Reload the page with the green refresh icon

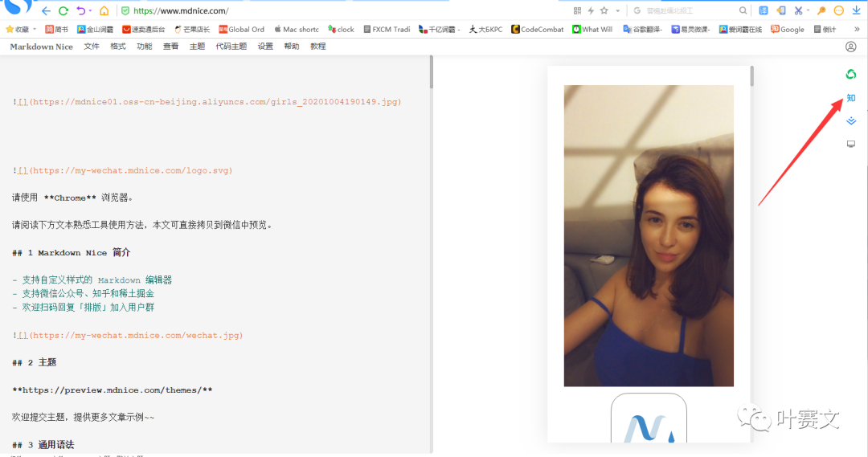pyautogui.click(x=63, y=10)
